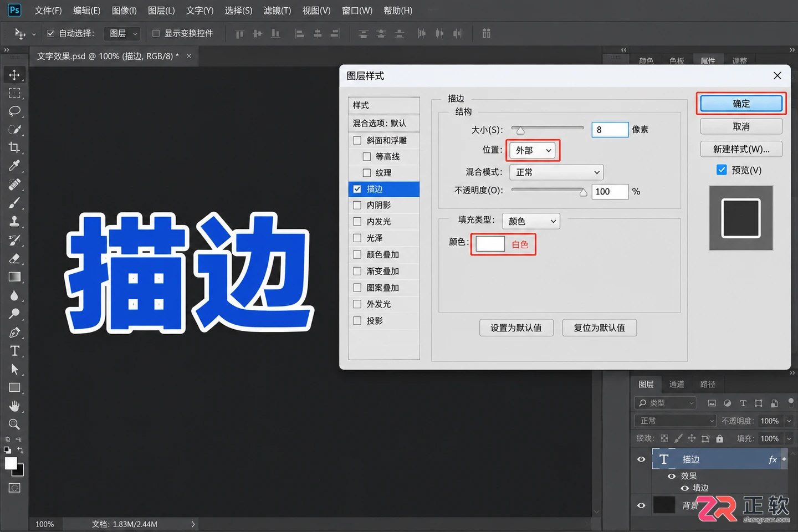Select the Zoom tool

[14, 424]
